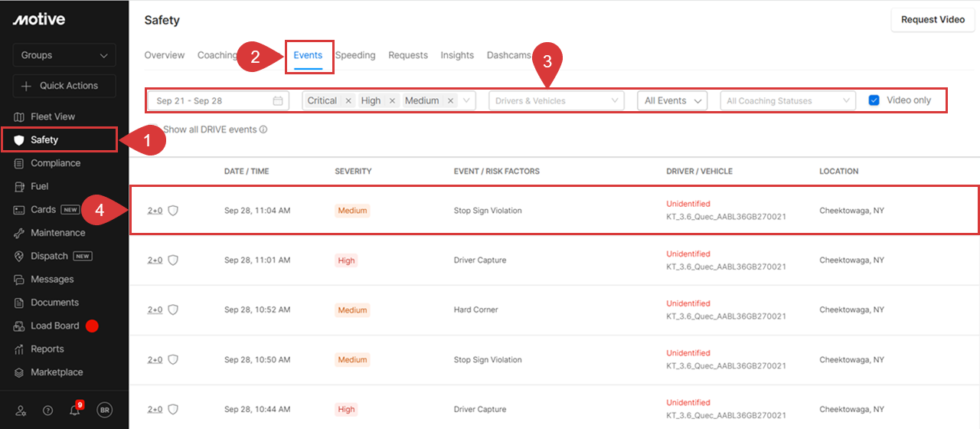This screenshot has width=980, height=429.
Task: Open the All Coaching Statuses dropdown
Action: point(788,100)
